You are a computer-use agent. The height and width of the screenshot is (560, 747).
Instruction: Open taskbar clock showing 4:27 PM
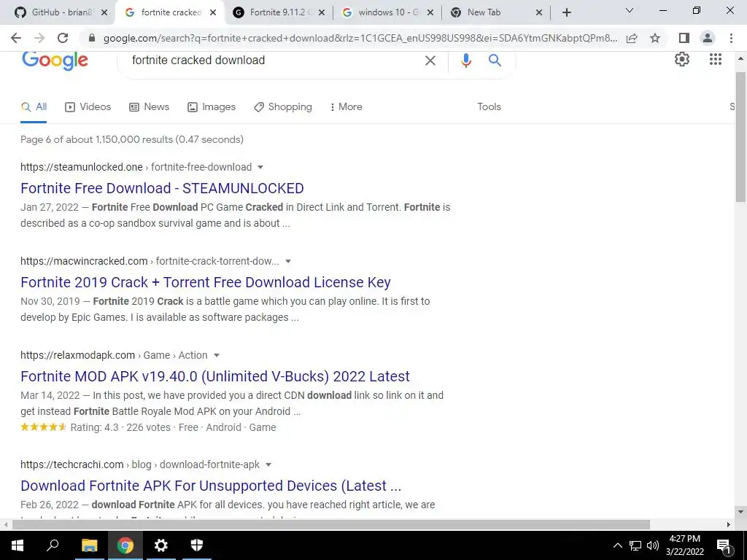pyautogui.click(x=685, y=545)
